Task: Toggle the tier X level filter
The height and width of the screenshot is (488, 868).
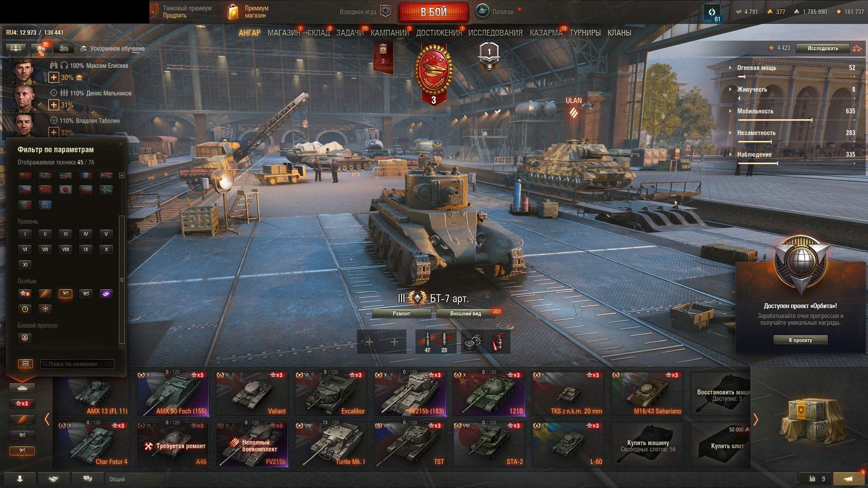Action: coord(106,249)
